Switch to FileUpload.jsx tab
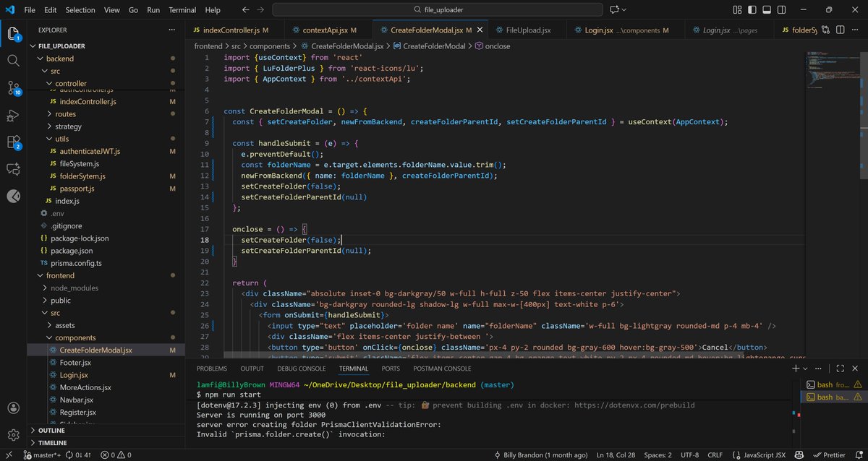Viewport: 868px width, 461px height. [528, 30]
